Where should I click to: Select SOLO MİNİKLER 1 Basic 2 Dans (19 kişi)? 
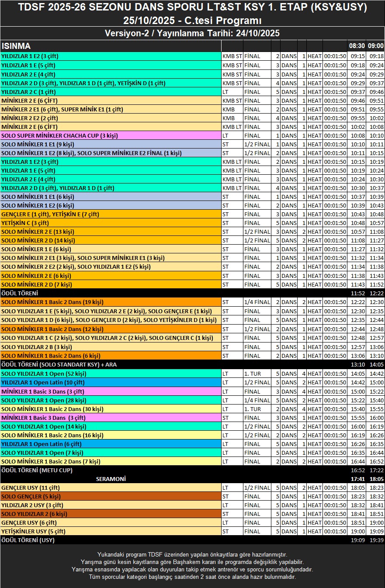tap(52, 302)
